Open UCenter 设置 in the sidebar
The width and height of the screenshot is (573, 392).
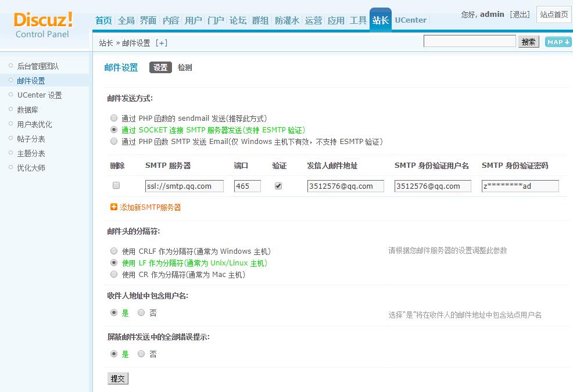(x=40, y=95)
